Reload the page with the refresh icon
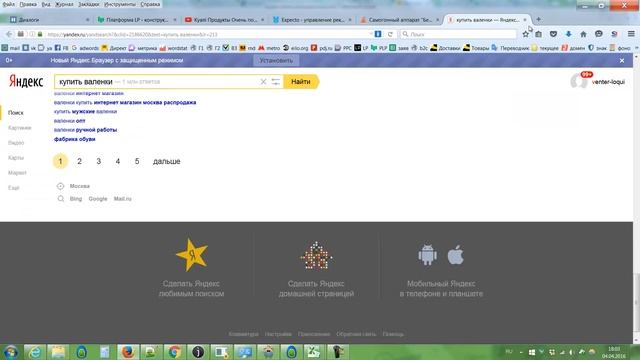The image size is (640, 360). point(390,34)
